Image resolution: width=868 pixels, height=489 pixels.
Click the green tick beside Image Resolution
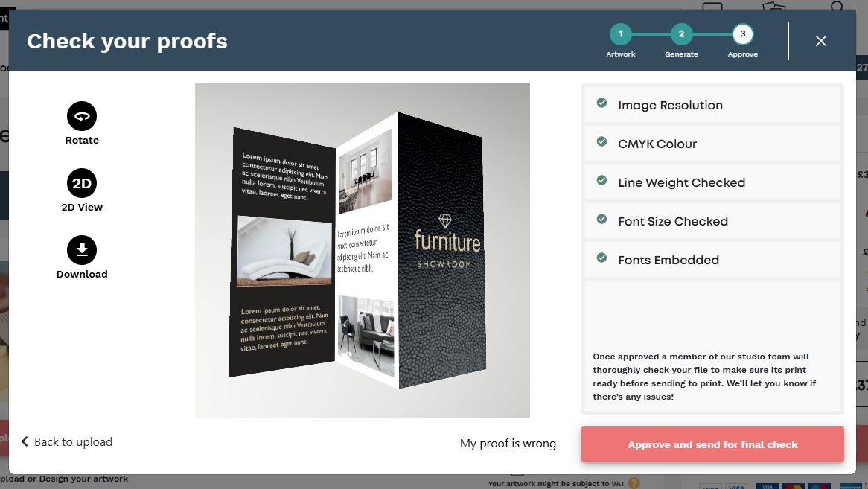[601, 103]
